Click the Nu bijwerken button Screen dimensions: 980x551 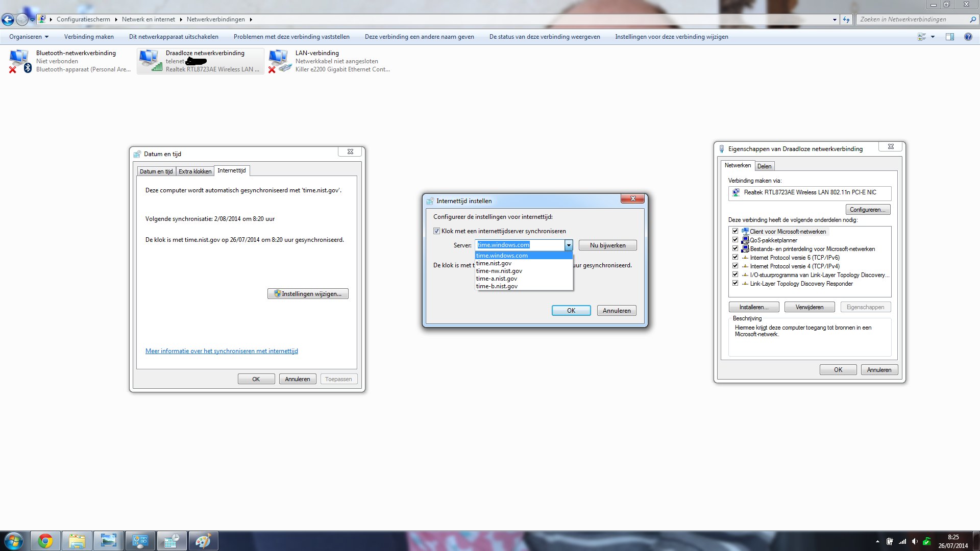click(x=607, y=245)
